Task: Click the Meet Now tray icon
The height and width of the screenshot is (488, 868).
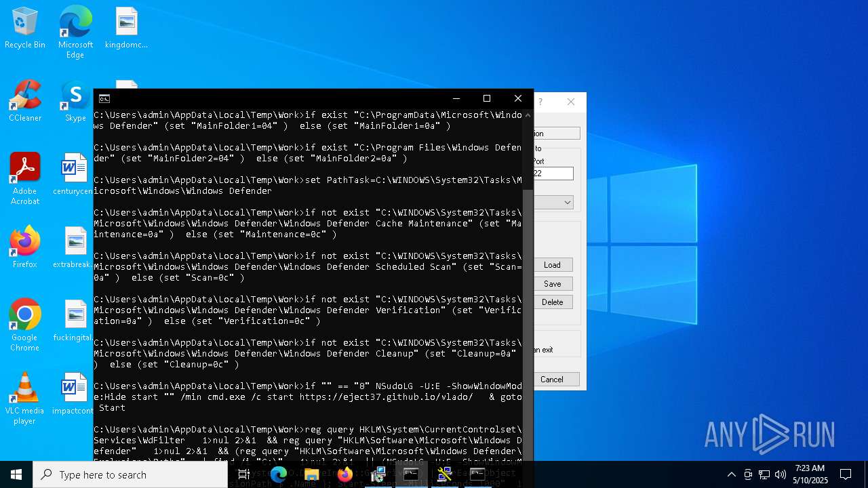Action: (x=748, y=474)
